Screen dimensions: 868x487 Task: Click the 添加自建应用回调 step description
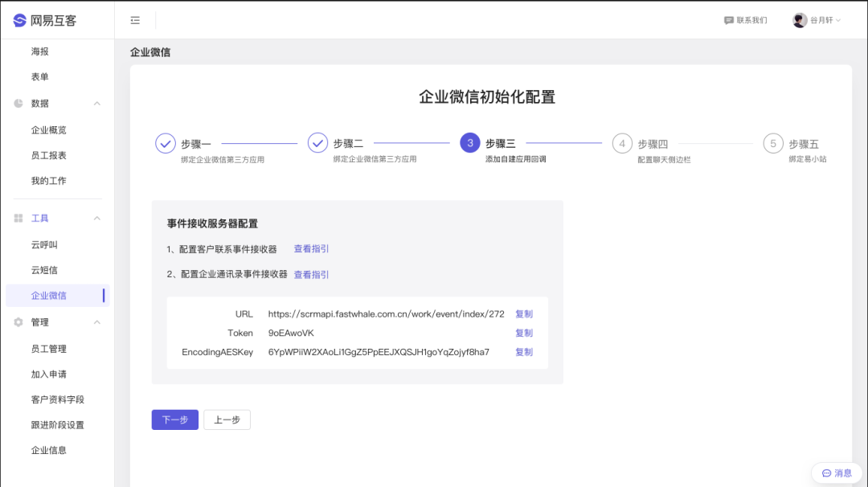click(516, 159)
